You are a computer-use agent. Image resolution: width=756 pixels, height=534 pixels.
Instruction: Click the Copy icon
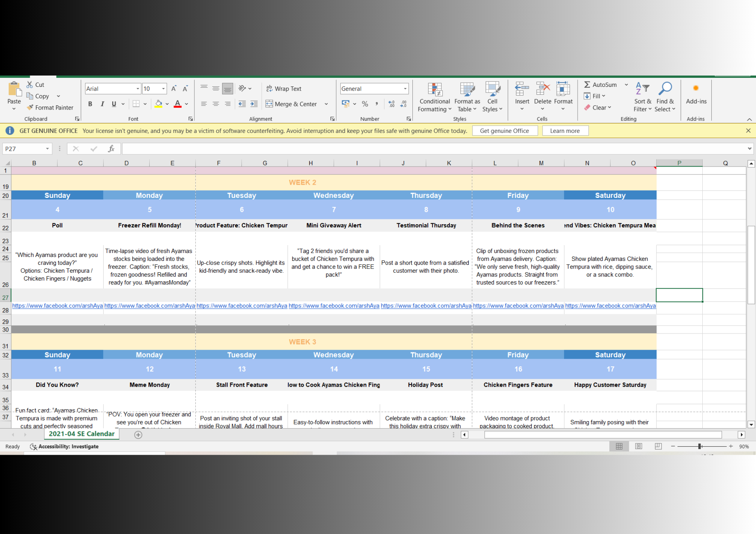tap(29, 96)
